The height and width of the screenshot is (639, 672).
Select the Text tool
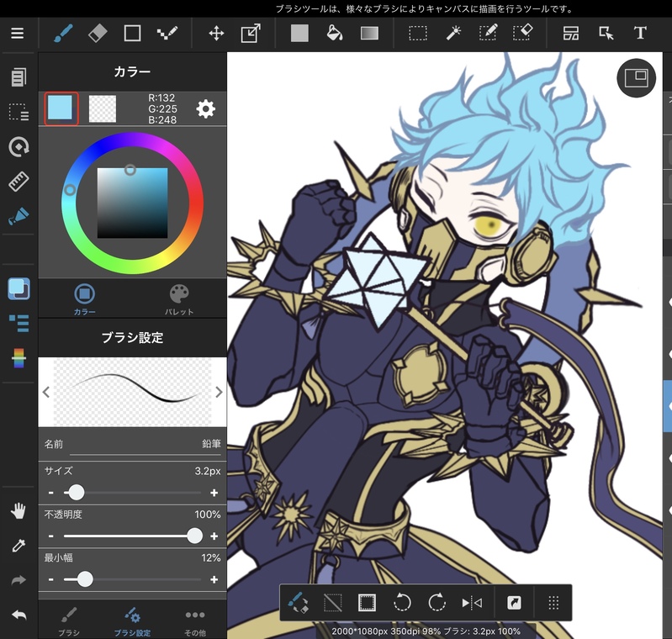click(x=640, y=33)
